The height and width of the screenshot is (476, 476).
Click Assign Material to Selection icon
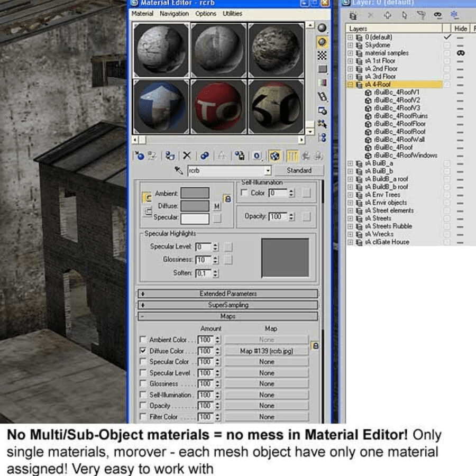pos(170,155)
